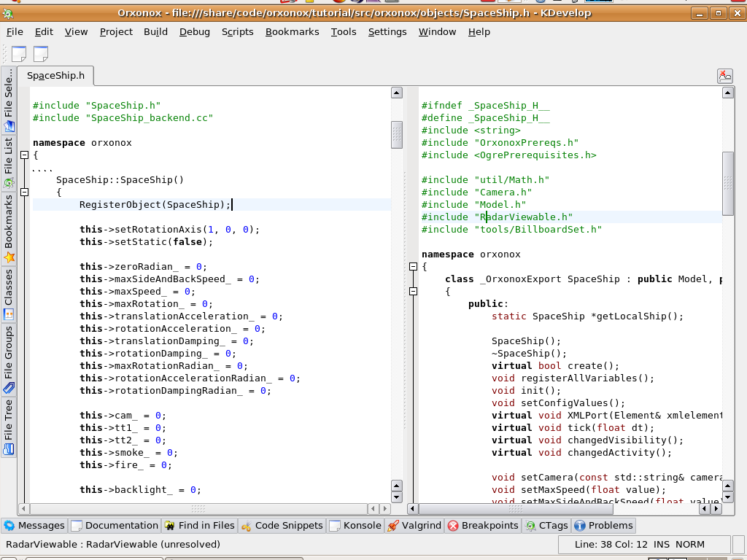
Task: Collapse the namespace orxonox fold in right editor
Action: click(x=413, y=266)
